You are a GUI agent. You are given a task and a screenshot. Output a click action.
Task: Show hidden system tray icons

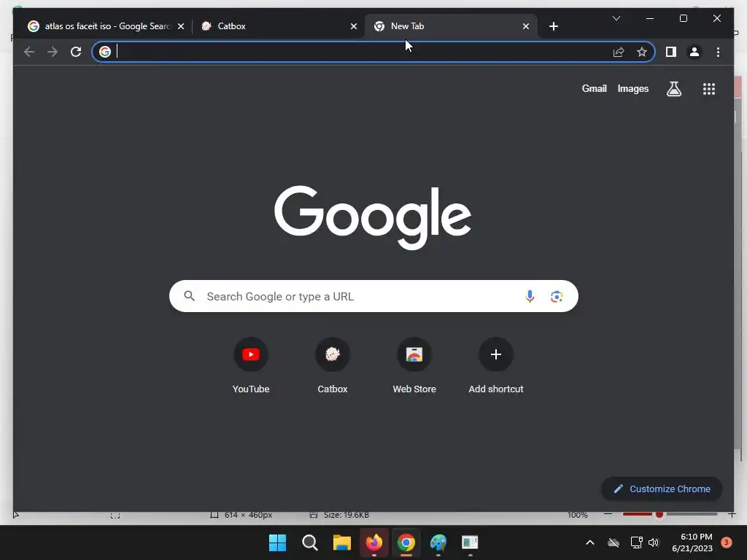coord(589,542)
